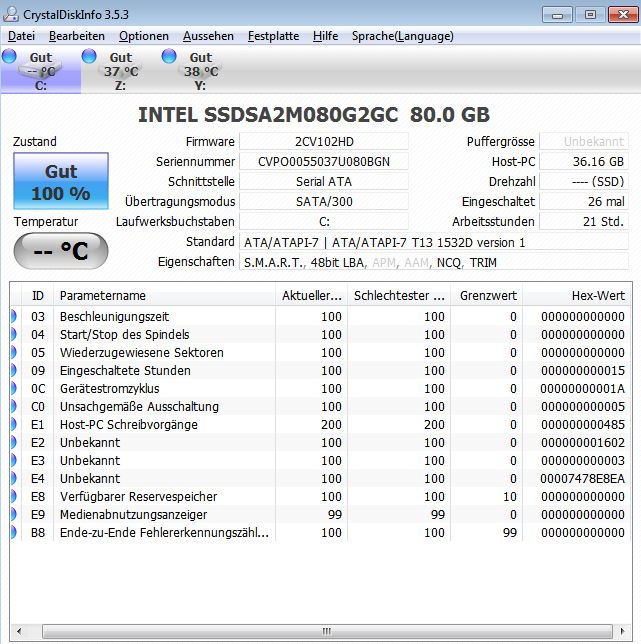Viewport: 641px width, 644px height.
Task: Click the blue status orb for drive Y:
Action: pyautogui.click(x=169, y=57)
